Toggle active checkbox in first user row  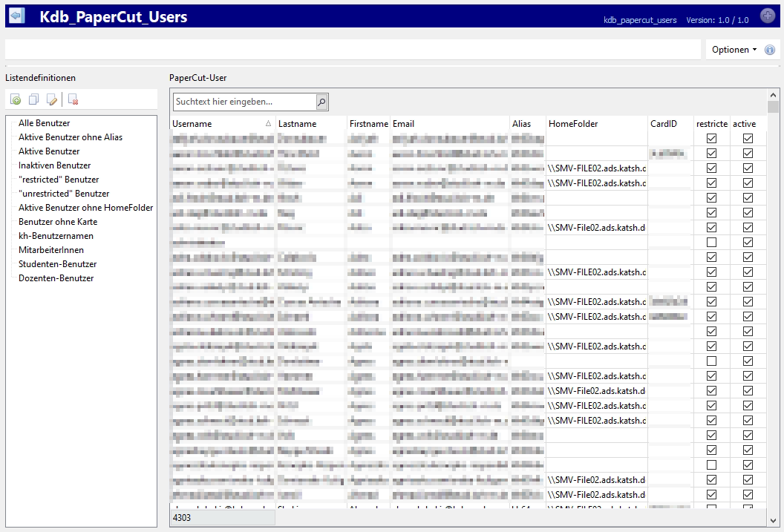click(x=748, y=139)
